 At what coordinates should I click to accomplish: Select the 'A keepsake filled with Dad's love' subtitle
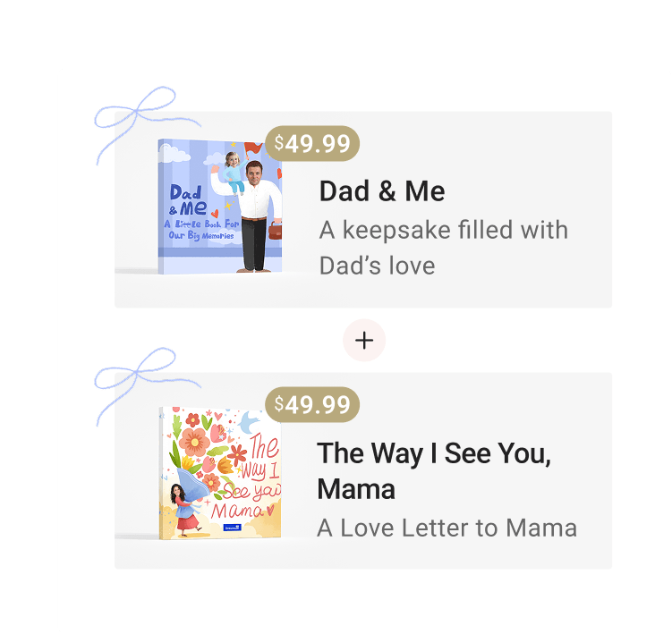(444, 248)
